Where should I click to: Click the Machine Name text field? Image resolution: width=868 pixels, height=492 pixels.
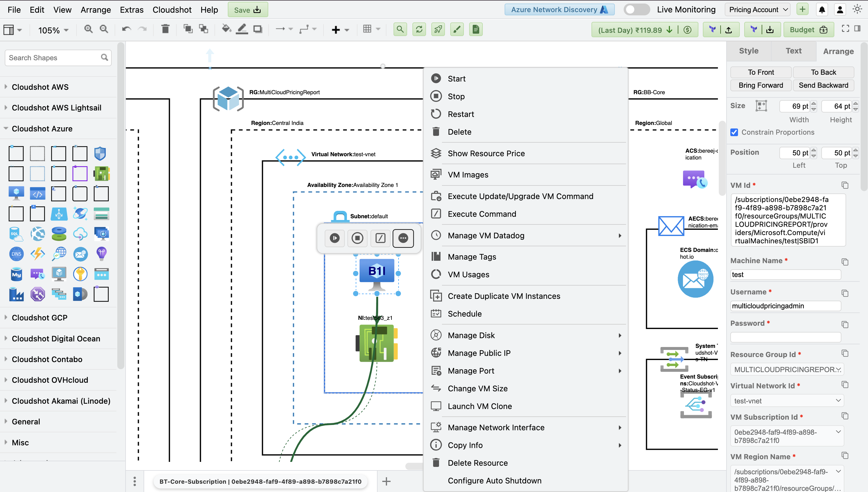[786, 274]
